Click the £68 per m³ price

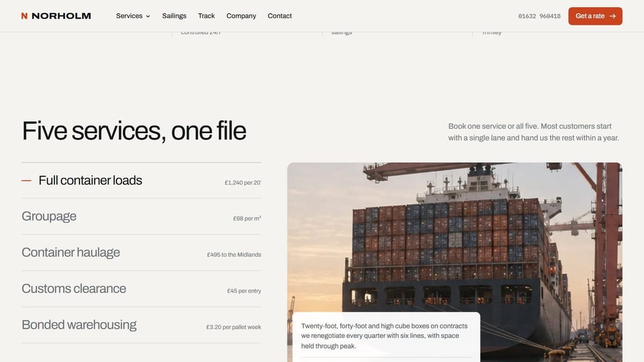(247, 219)
